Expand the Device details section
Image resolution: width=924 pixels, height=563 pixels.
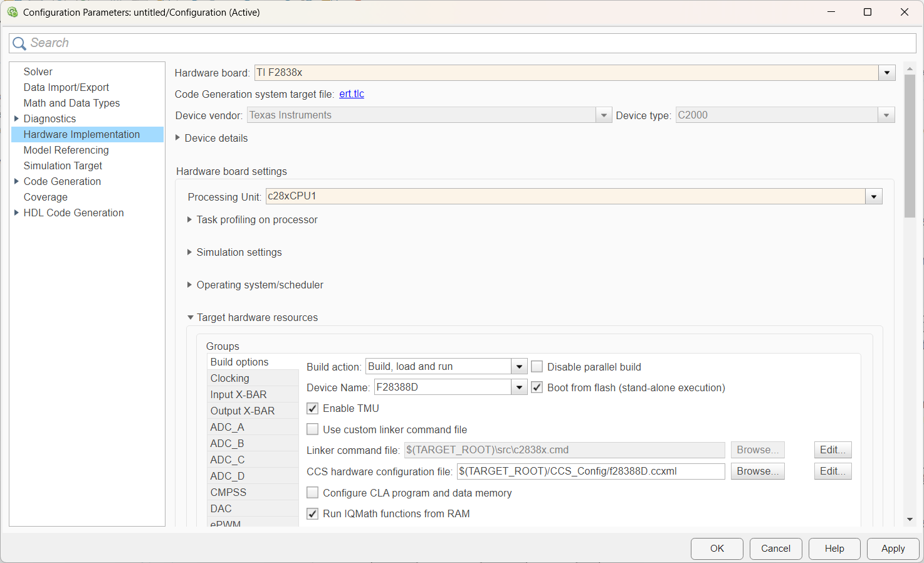pyautogui.click(x=178, y=138)
